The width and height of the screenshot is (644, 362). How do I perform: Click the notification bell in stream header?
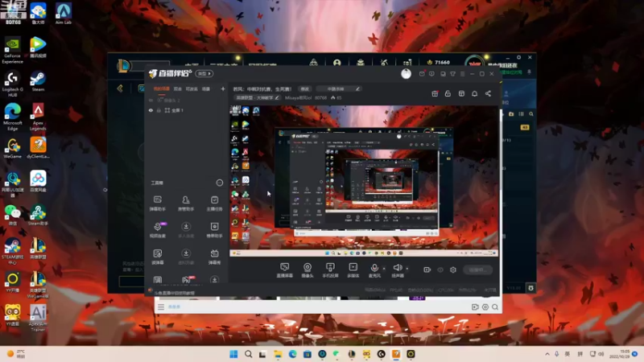[474, 93]
